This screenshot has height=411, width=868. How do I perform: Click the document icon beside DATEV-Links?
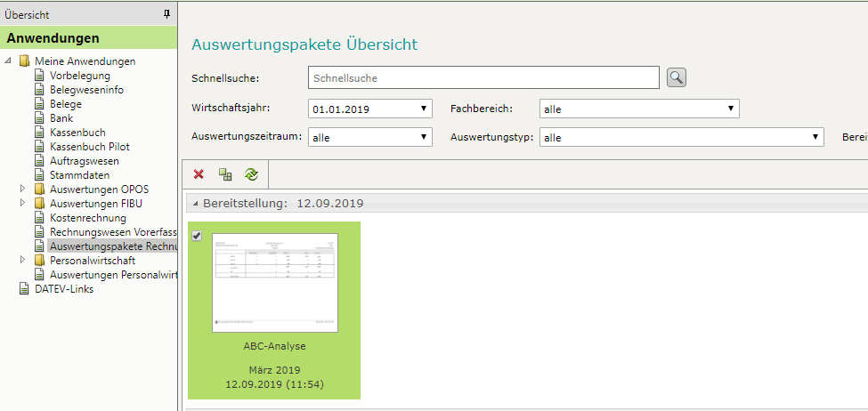click(24, 289)
